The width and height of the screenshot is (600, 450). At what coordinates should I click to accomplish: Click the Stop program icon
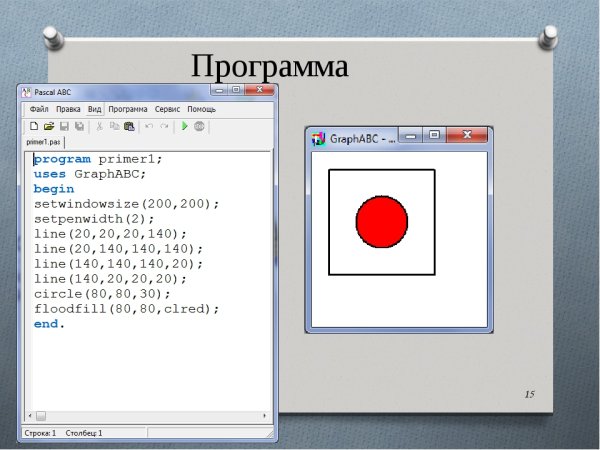tap(199, 126)
